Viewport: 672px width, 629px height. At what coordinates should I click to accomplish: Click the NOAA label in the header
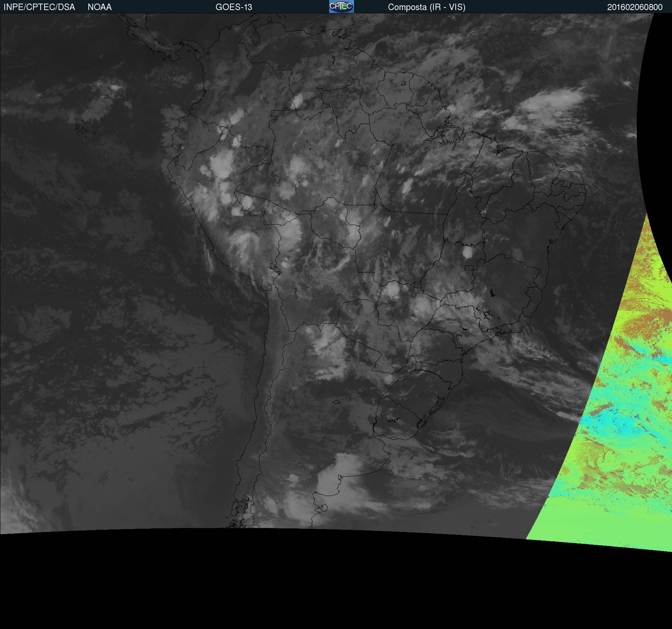tap(100, 7)
